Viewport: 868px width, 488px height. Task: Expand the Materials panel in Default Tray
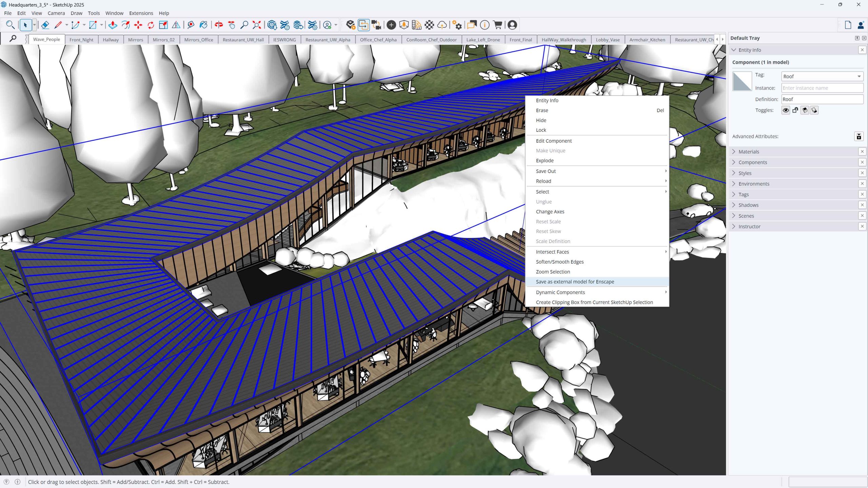pyautogui.click(x=749, y=151)
